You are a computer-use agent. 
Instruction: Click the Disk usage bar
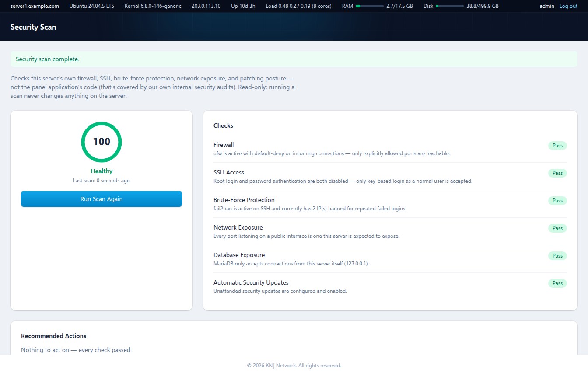click(x=450, y=6)
